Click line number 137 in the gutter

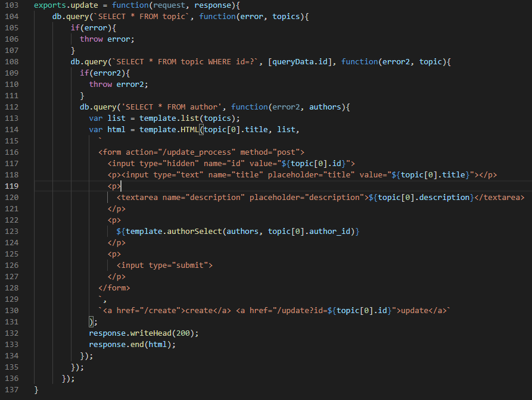pyautogui.click(x=11, y=389)
